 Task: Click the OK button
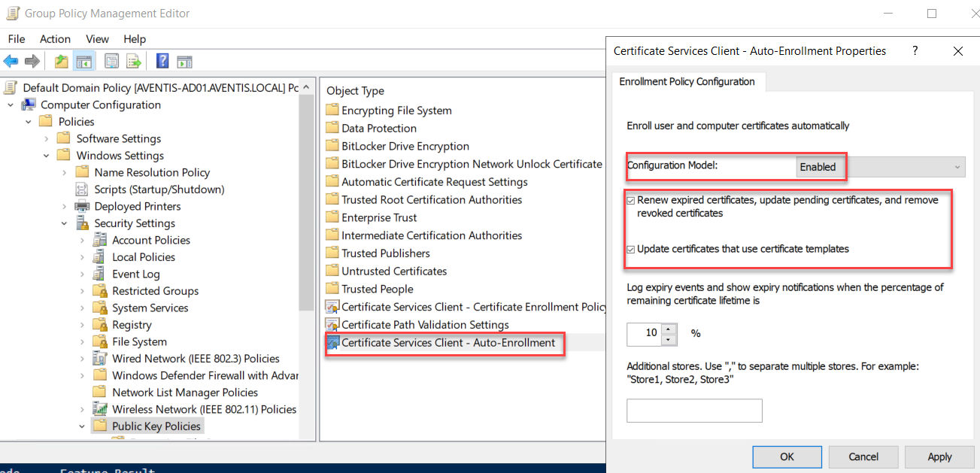[x=787, y=456]
